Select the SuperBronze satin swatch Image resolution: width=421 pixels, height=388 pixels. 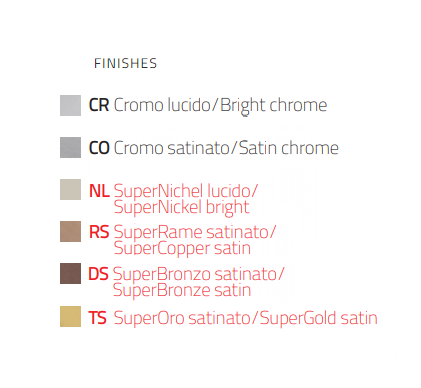point(70,273)
